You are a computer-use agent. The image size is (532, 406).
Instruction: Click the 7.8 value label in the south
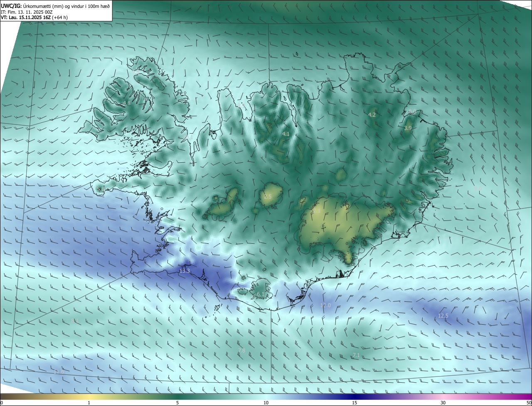coord(241,351)
